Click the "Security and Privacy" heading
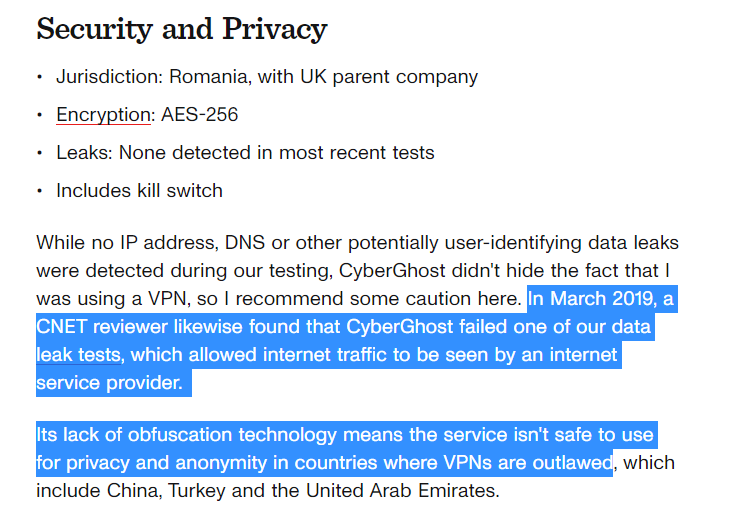The height and width of the screenshot is (521, 751). click(181, 30)
